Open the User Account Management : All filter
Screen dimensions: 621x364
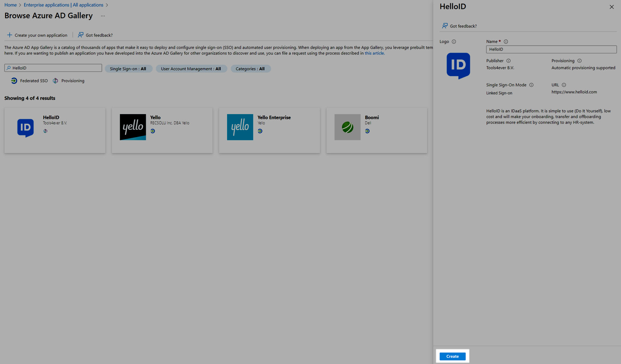pos(191,69)
